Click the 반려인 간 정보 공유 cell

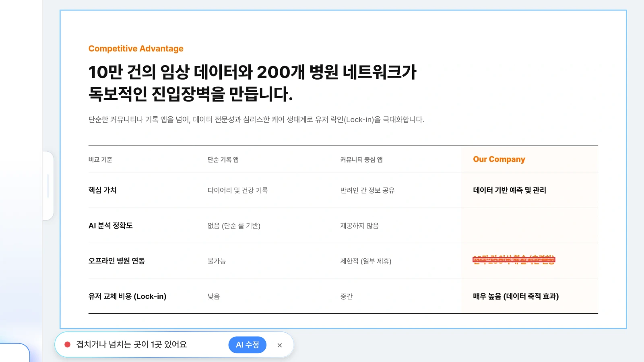click(367, 190)
